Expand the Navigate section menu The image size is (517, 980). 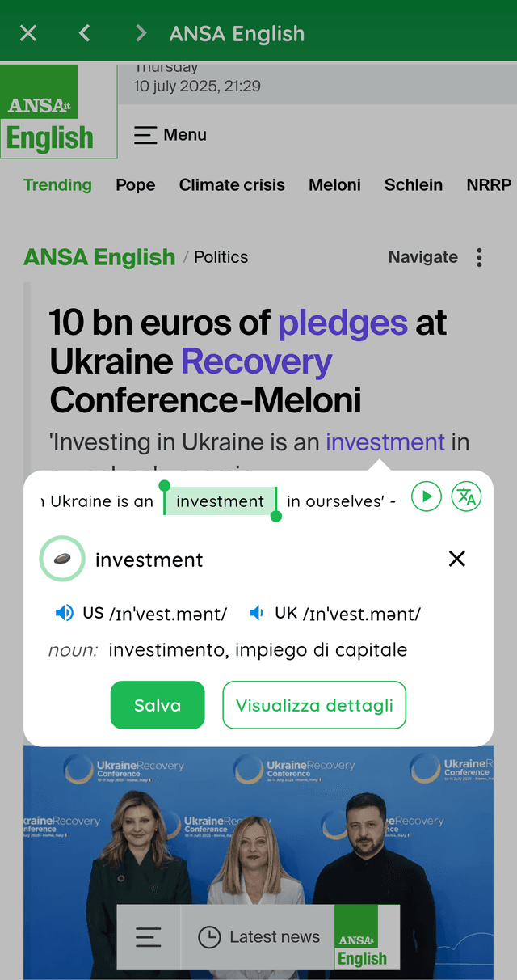tap(422, 257)
